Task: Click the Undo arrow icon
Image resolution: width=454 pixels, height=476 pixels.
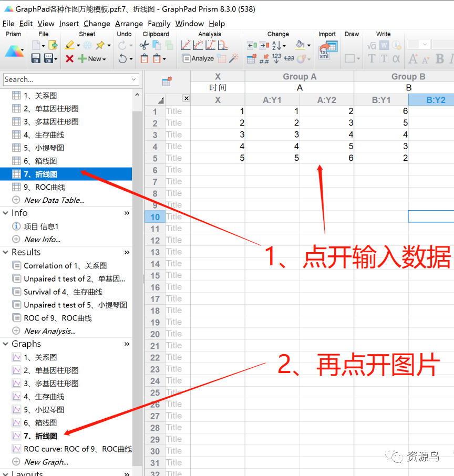Action: (x=122, y=58)
